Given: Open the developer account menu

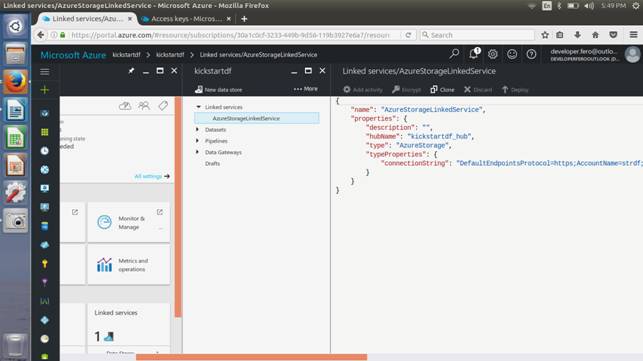Looking at the screenshot, I should (x=595, y=55).
